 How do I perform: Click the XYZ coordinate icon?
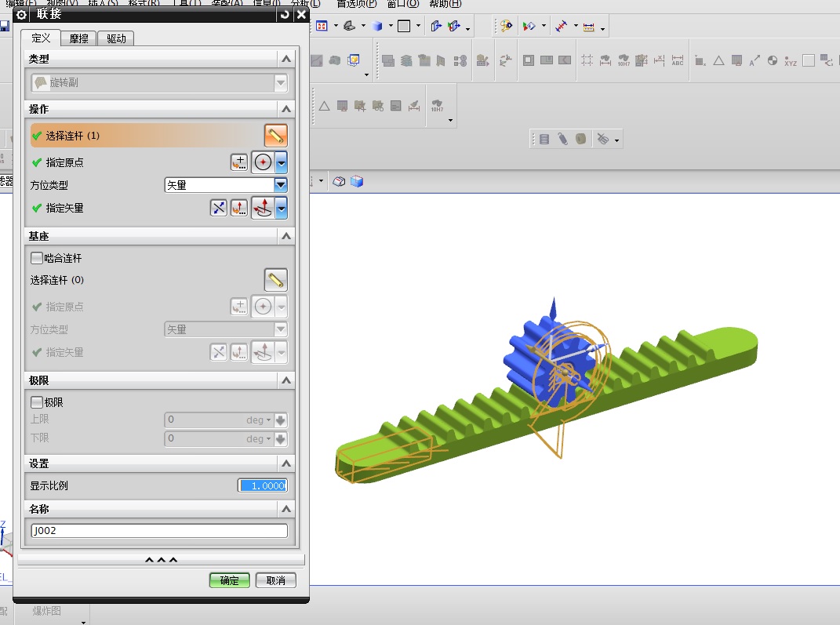tap(791, 60)
